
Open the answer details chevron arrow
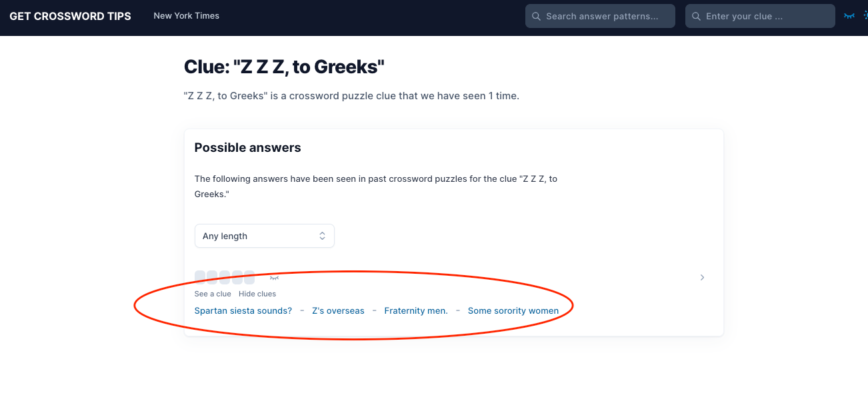tap(702, 278)
